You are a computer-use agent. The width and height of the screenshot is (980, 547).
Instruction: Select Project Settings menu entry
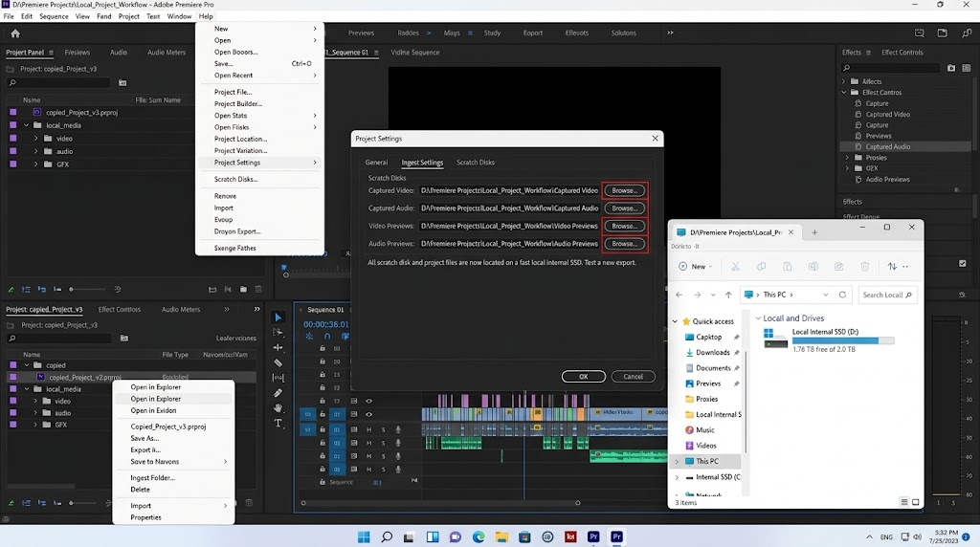[x=260, y=163]
